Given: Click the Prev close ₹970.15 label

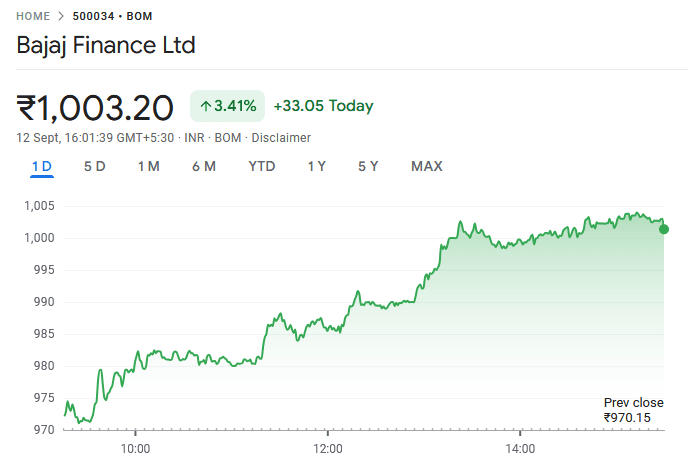Looking at the screenshot, I should 633,410.
